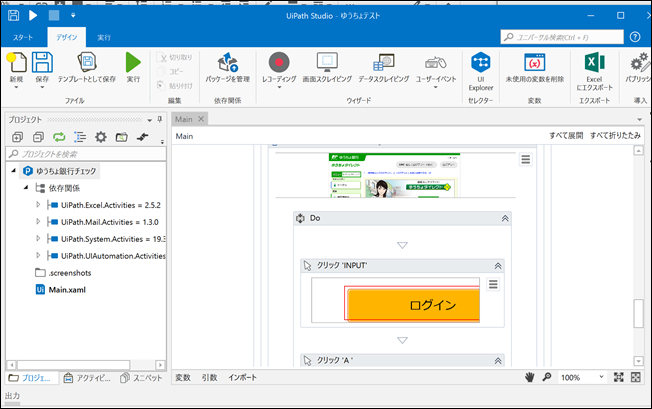Screen dimensions: 652x409
Task: Click in the universal search field
Action: tap(562, 37)
